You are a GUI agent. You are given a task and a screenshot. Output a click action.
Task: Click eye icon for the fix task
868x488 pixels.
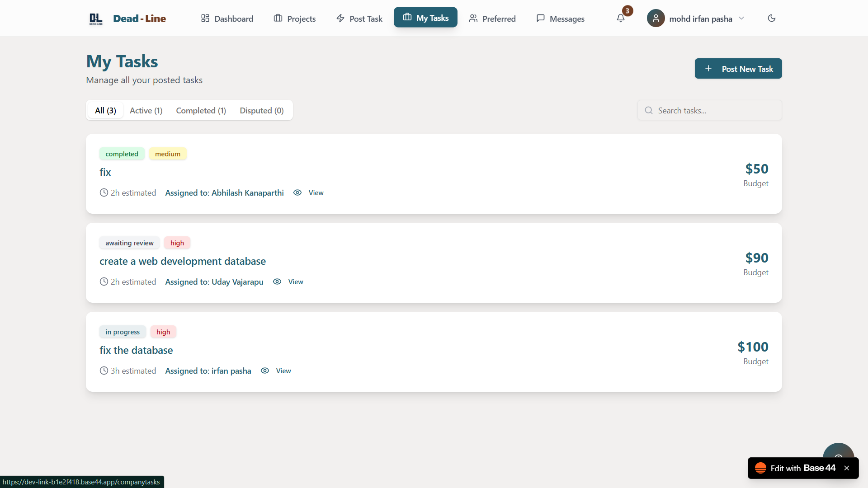coord(297,193)
